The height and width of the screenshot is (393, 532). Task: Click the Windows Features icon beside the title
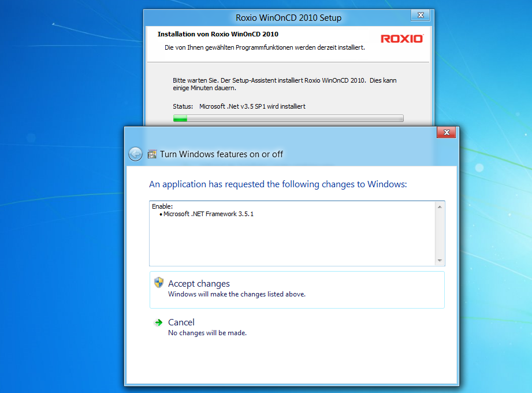(x=152, y=154)
